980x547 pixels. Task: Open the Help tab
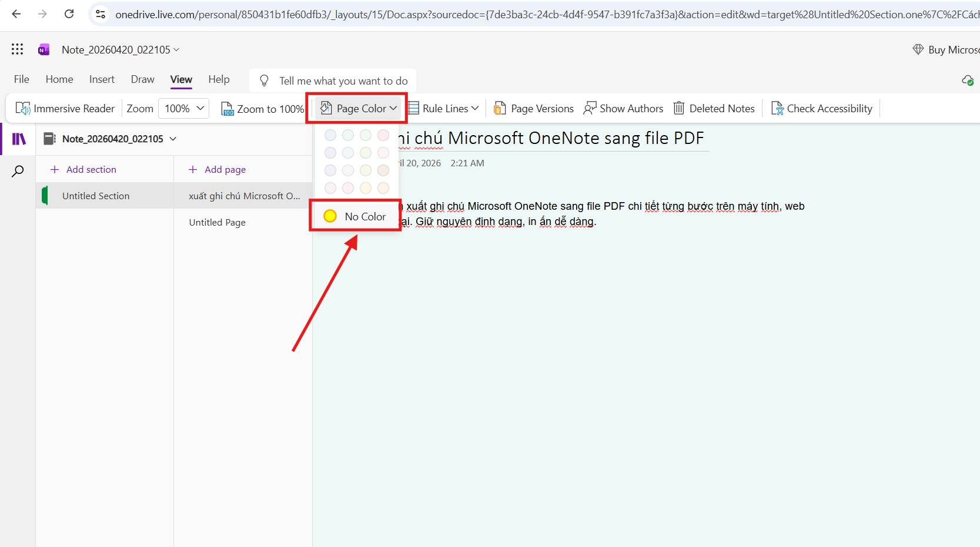click(x=219, y=79)
